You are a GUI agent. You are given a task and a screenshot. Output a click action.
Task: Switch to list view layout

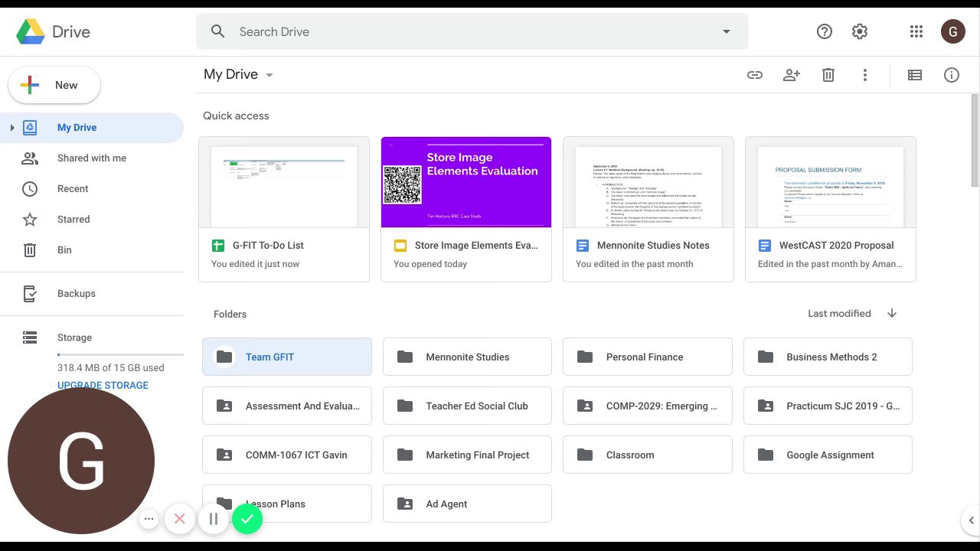tap(915, 75)
